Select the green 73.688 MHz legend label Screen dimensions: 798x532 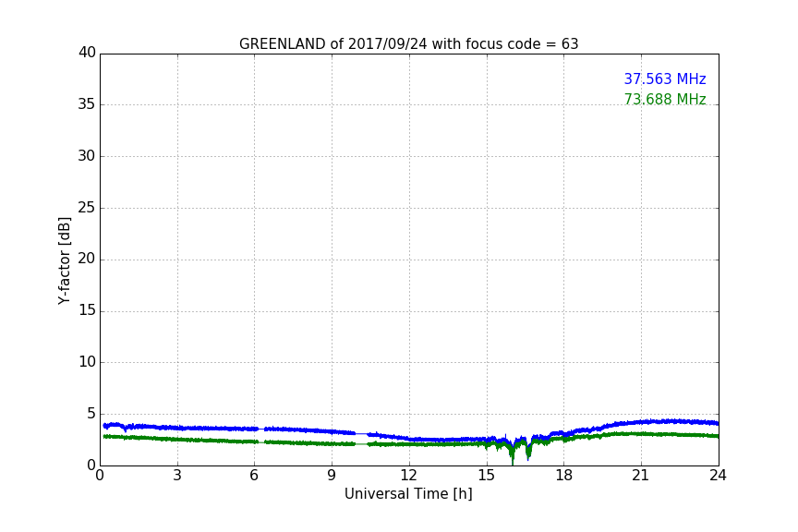665,99
